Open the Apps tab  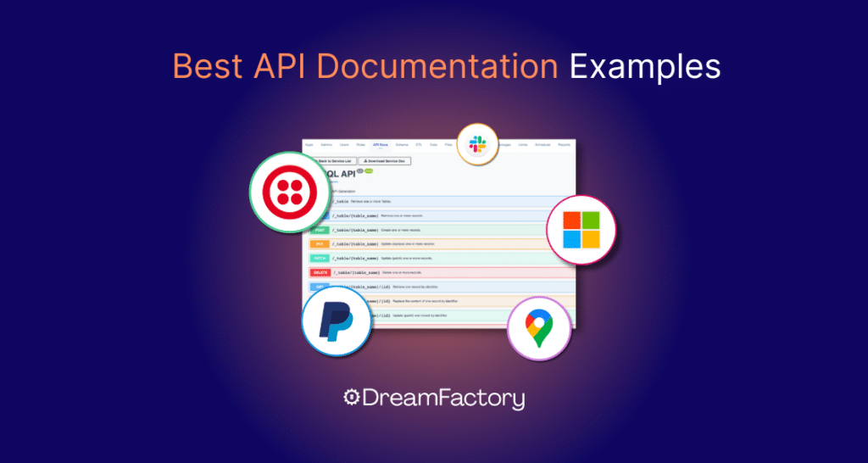[309, 144]
